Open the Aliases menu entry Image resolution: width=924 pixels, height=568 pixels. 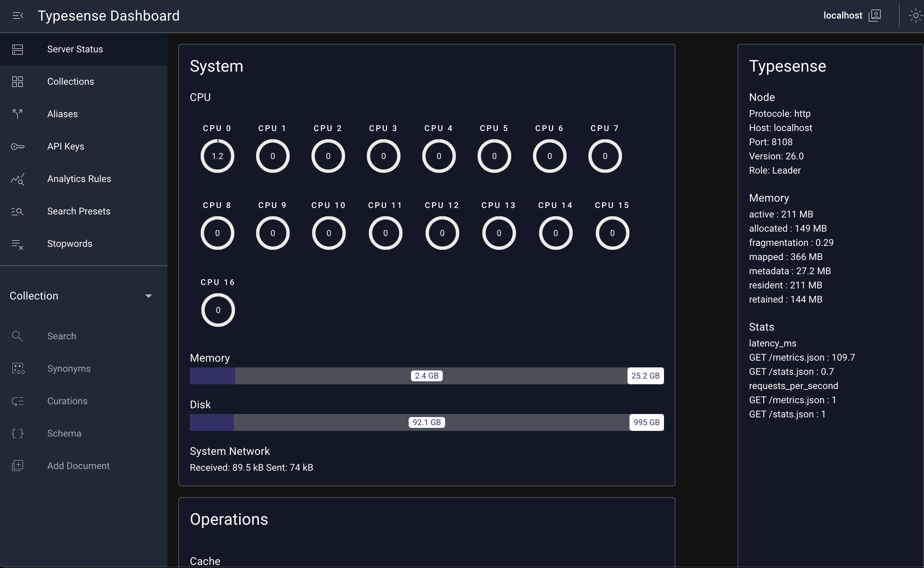point(83,114)
